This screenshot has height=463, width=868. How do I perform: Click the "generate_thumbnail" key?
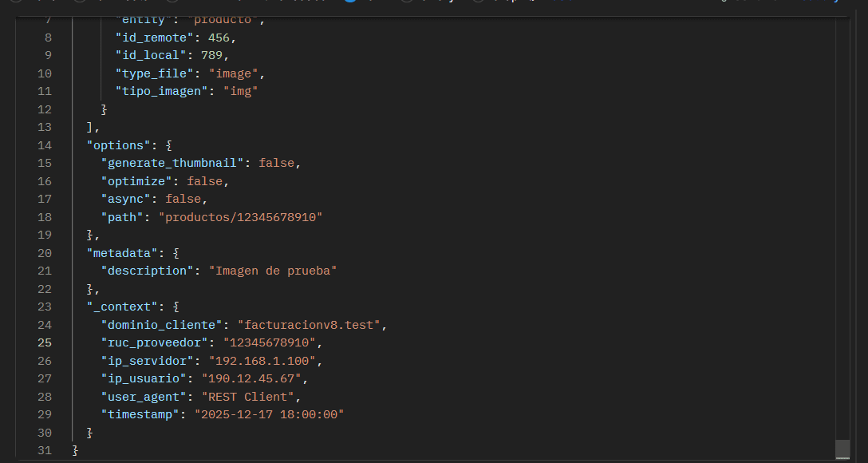[172, 164]
